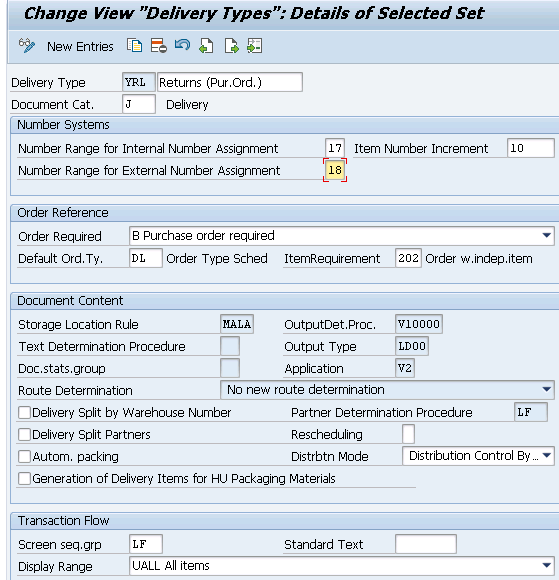Click the Default Ord.Ty. field

[146, 258]
